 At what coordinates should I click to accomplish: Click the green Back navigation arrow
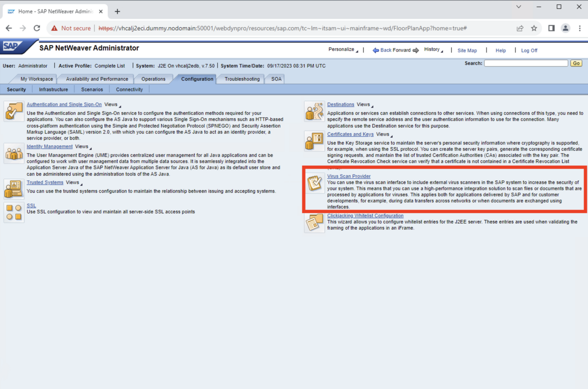[376, 50]
